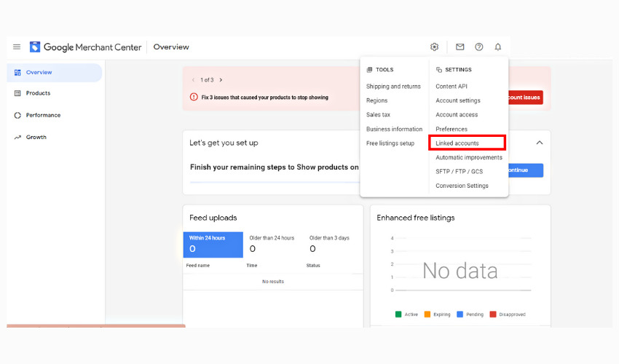Open Account access entry
This screenshot has height=364, width=619.
(x=457, y=115)
